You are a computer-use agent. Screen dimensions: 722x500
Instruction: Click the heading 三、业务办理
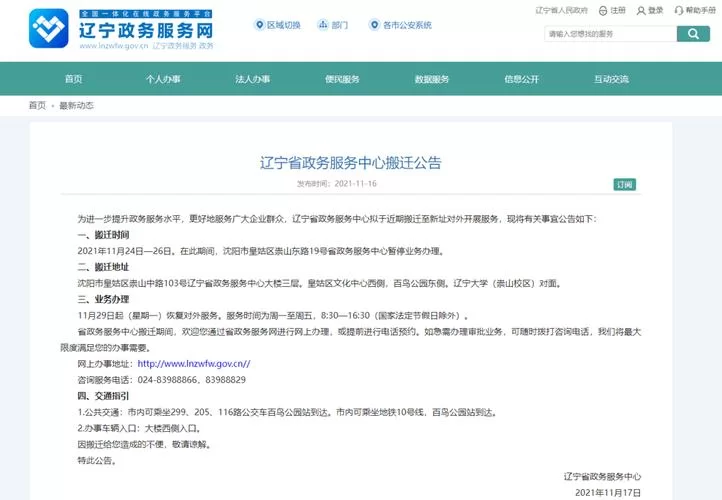pyautogui.click(x=103, y=299)
